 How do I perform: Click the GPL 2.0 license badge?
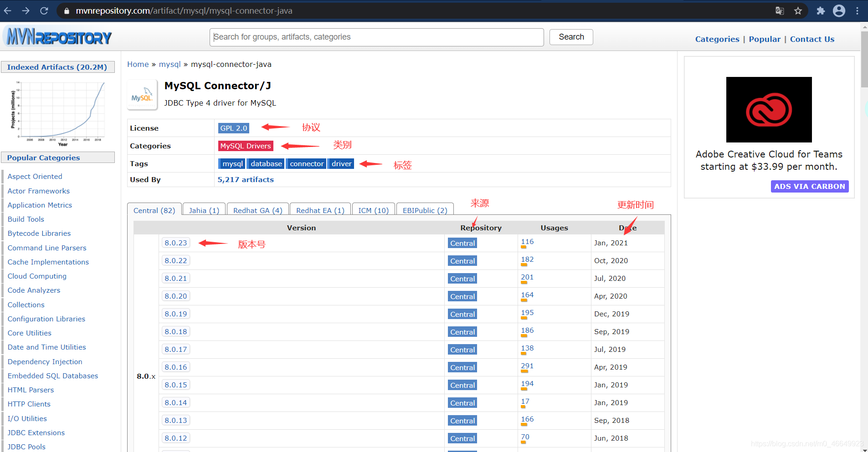[234, 128]
